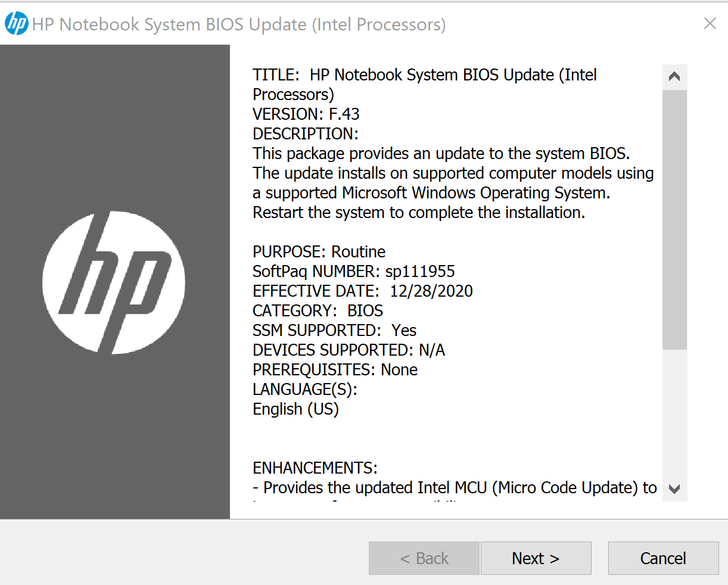The width and height of the screenshot is (728, 585).
Task: Cancel the BIOS update installer
Action: [x=663, y=558]
